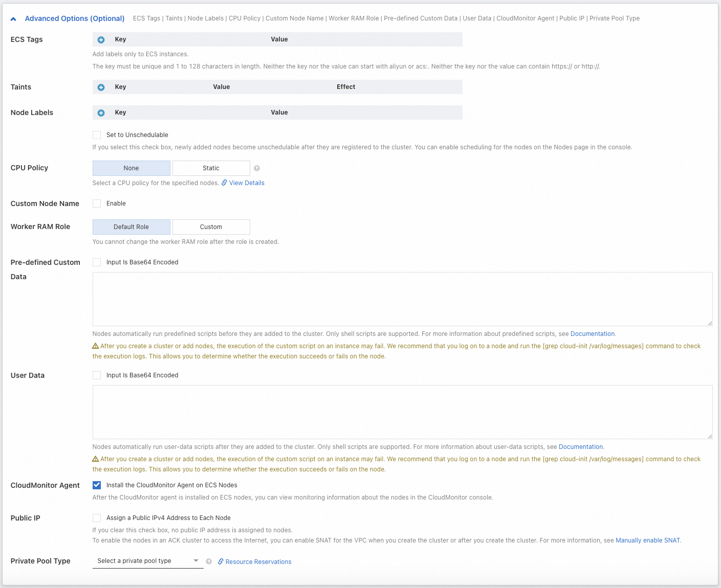Collapse Advanced Options with the chevron icon
The height and width of the screenshot is (588, 721).
[x=13, y=19]
